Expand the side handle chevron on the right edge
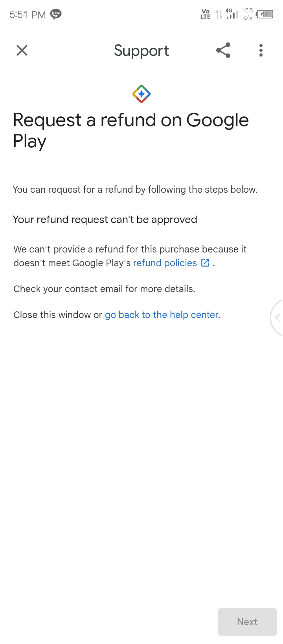The image size is (283, 644). (x=277, y=318)
